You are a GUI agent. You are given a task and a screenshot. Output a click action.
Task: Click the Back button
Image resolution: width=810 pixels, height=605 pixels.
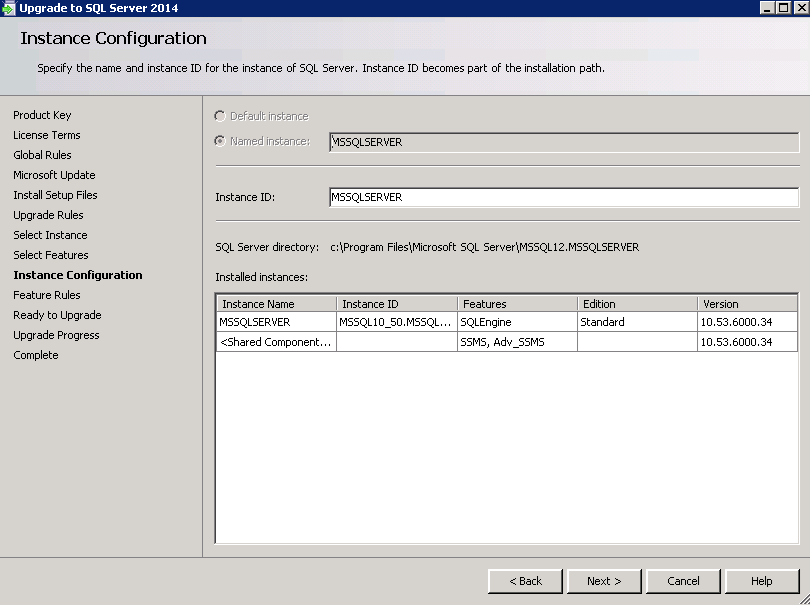[x=525, y=581]
